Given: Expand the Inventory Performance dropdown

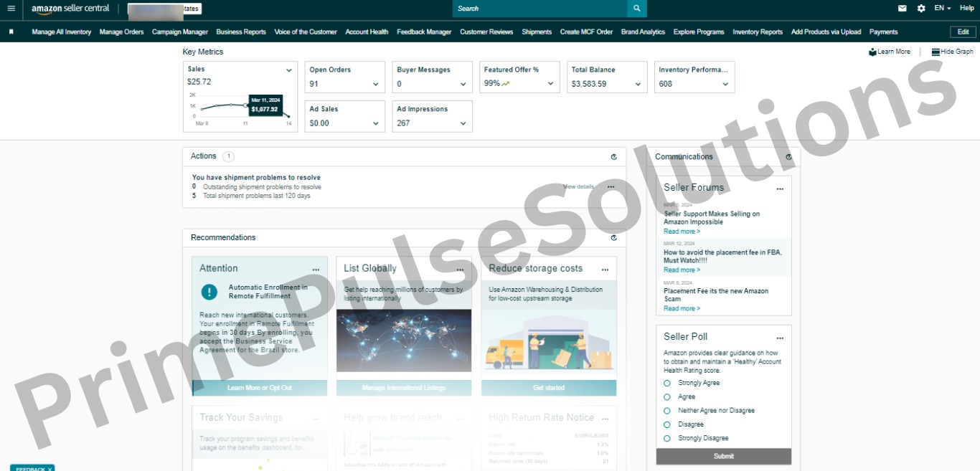Looking at the screenshot, I should [x=725, y=85].
